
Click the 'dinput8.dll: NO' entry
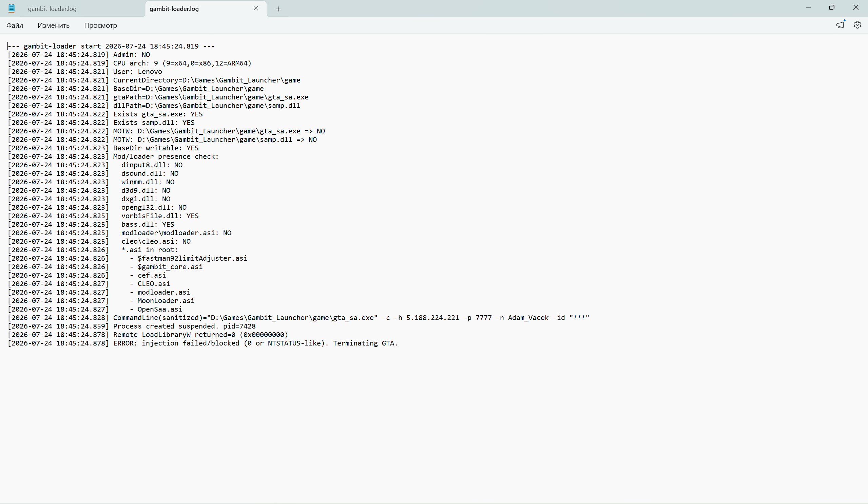[95, 165]
